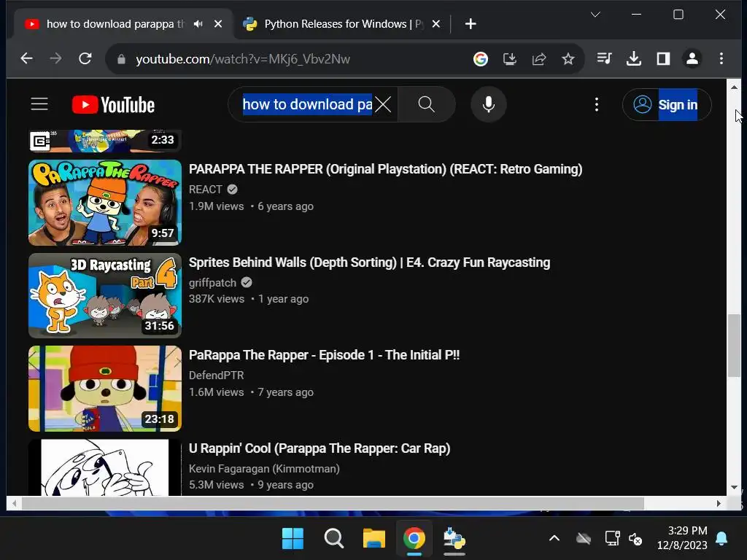Open media controls in Chrome toolbar
The height and width of the screenshot is (560, 747).
click(604, 58)
